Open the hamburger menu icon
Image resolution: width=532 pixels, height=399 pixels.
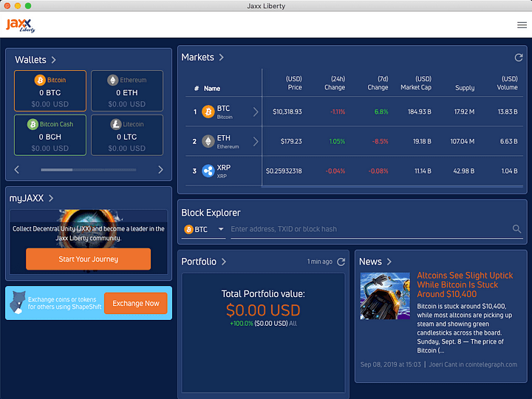(x=522, y=25)
